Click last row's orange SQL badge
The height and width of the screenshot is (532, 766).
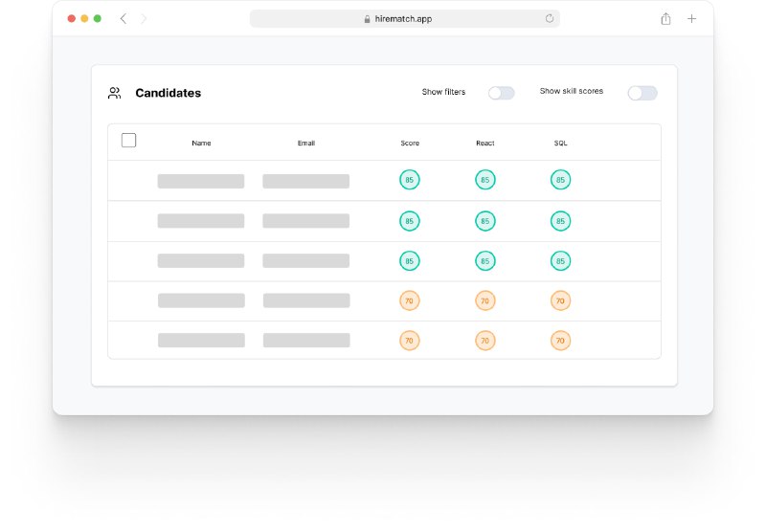coord(560,341)
